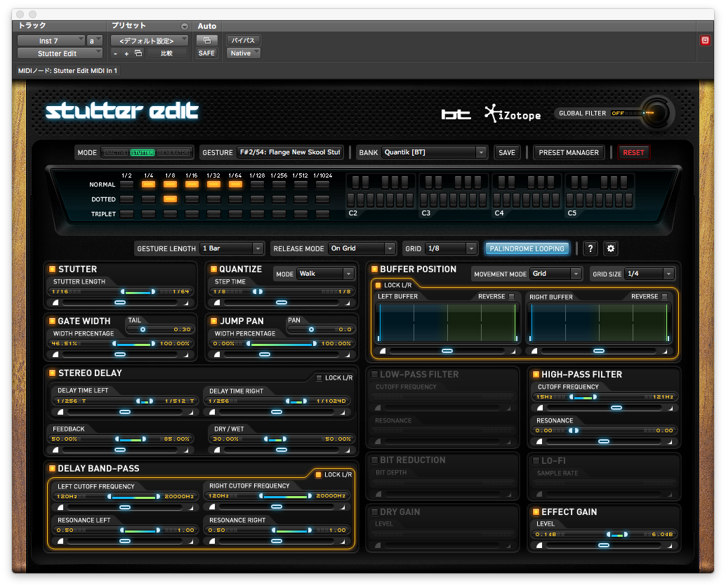The image size is (726, 588).
Task: Click the right curve icon under Effect Gain Level
Action: click(x=670, y=545)
